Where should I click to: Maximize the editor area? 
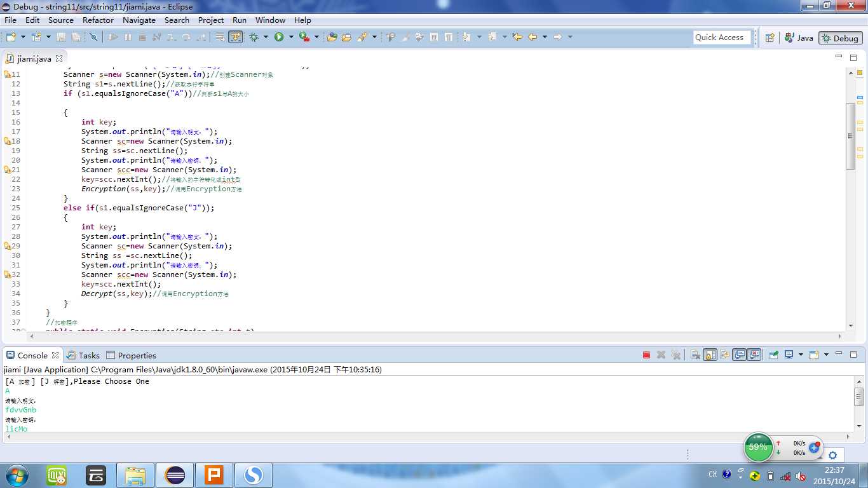tap(853, 57)
